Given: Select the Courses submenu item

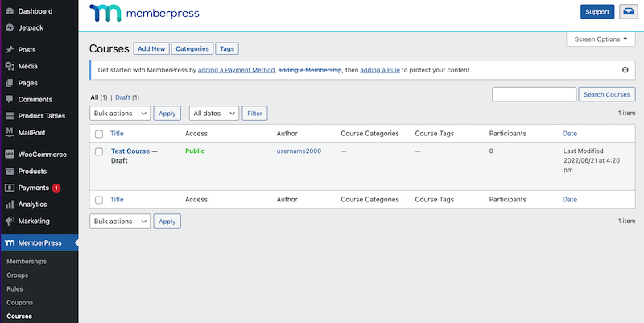Looking at the screenshot, I should tap(19, 317).
